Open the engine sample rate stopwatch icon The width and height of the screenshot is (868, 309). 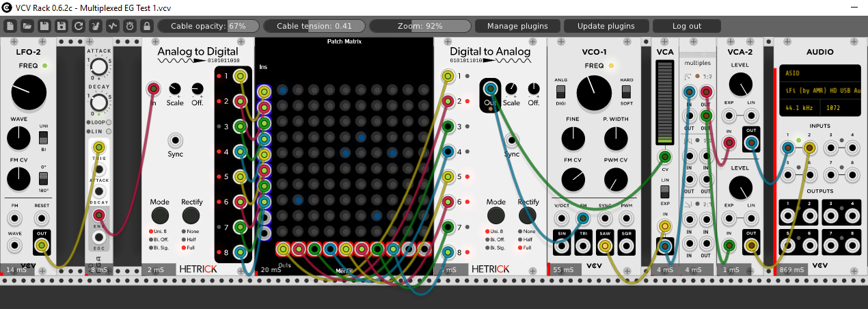tap(130, 26)
